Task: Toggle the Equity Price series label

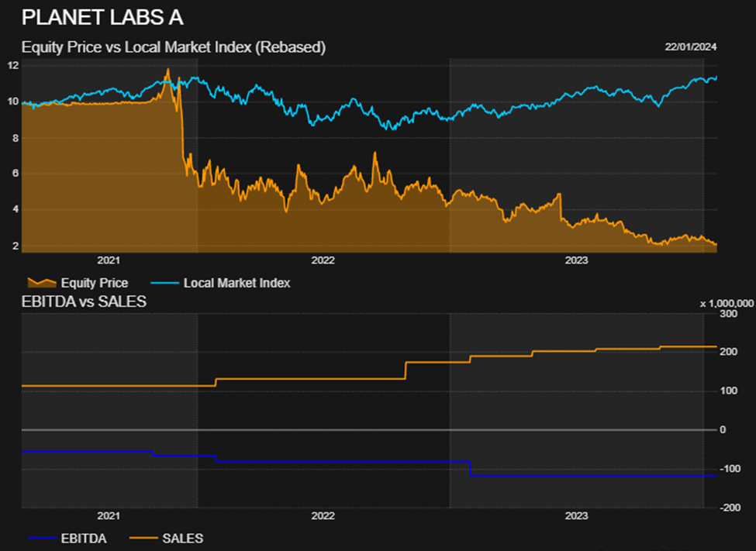Action: point(94,283)
